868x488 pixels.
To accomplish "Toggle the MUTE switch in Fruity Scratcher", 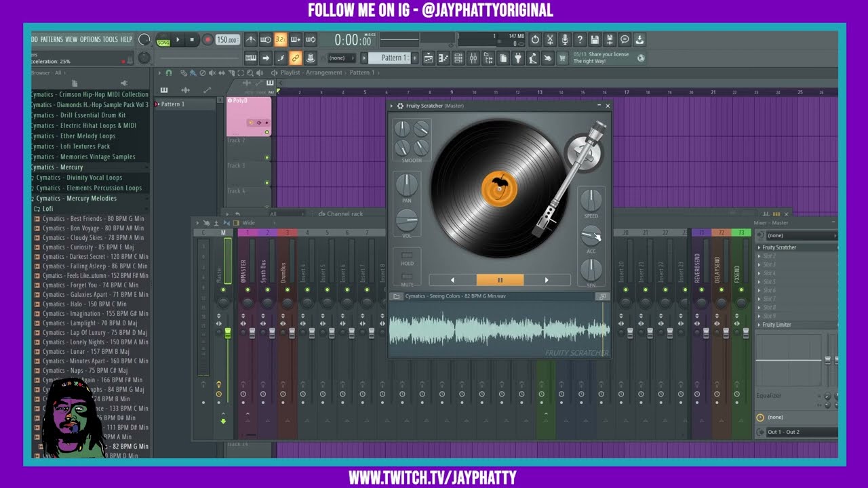I will (x=407, y=277).
